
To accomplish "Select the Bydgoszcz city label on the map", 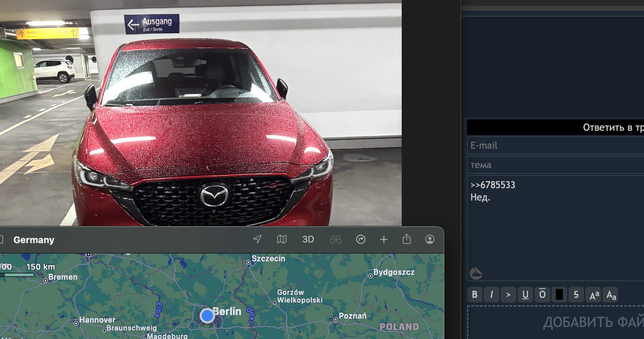I will (394, 272).
